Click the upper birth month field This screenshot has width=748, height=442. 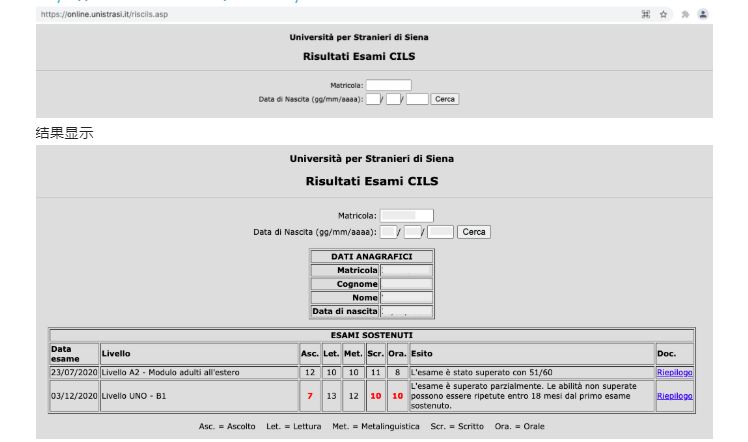(x=393, y=99)
